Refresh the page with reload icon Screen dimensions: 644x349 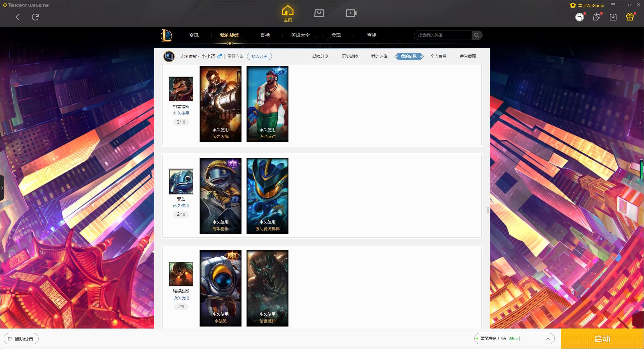(35, 17)
